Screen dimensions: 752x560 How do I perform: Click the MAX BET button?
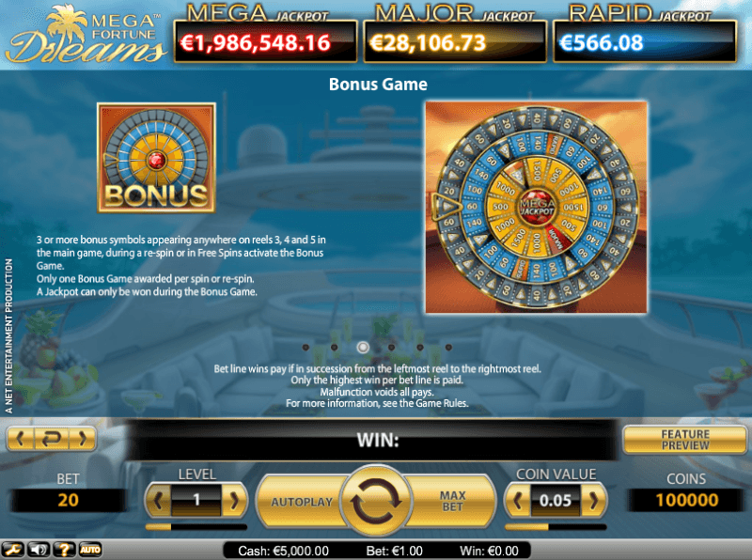(452, 502)
